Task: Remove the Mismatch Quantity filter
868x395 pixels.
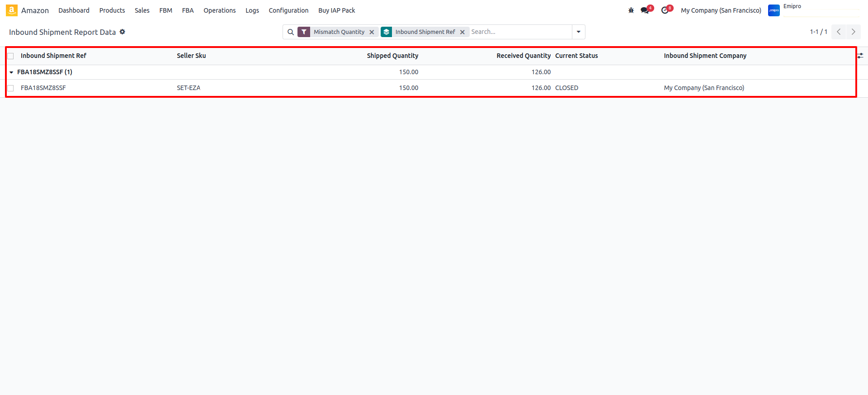Action: (372, 32)
